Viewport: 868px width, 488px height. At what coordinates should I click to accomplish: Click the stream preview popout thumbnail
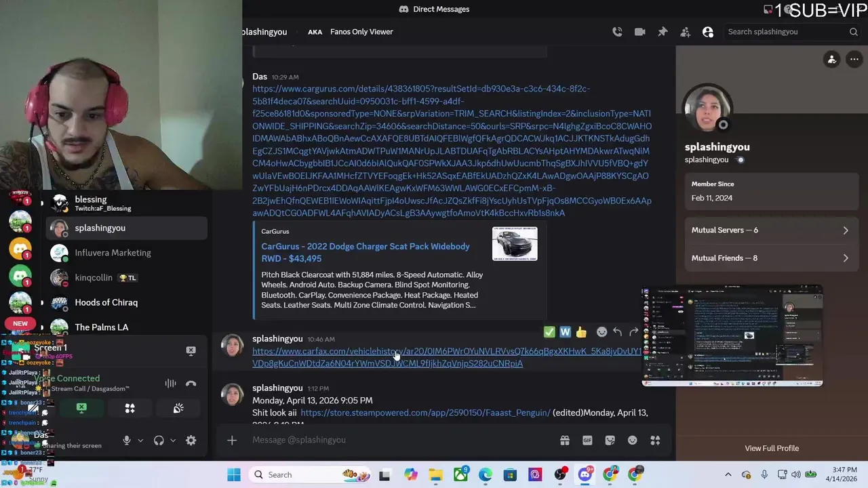[732, 337]
